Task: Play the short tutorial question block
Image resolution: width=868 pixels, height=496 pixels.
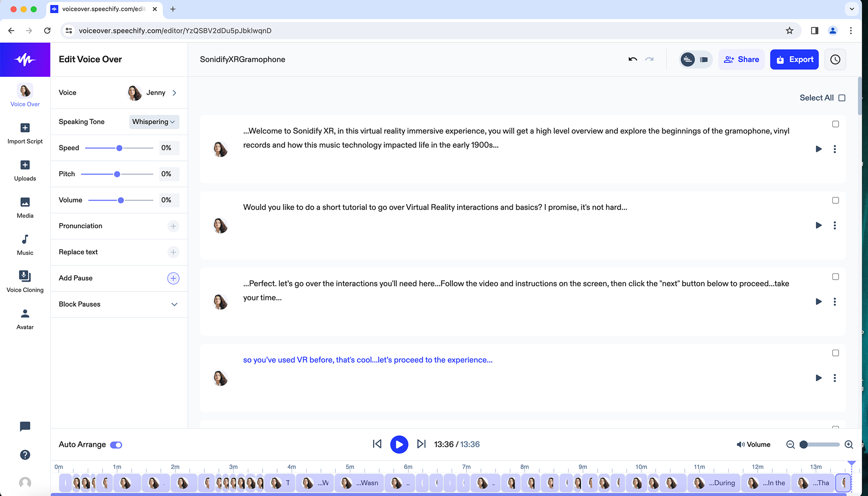Action: coord(818,225)
